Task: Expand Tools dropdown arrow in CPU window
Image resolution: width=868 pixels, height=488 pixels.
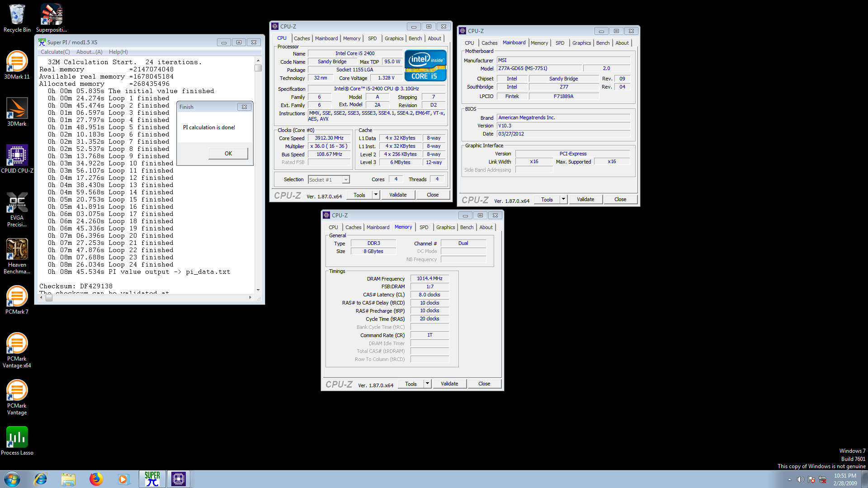Action: 376,195
